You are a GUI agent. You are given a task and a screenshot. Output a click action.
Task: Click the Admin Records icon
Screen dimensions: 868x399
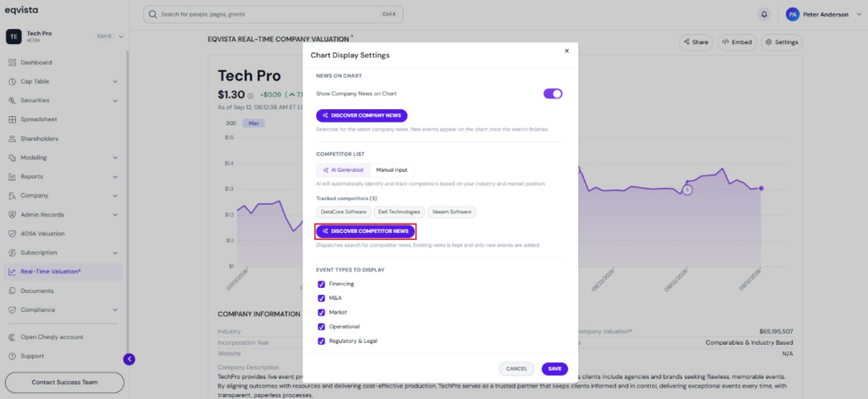pyautogui.click(x=12, y=214)
